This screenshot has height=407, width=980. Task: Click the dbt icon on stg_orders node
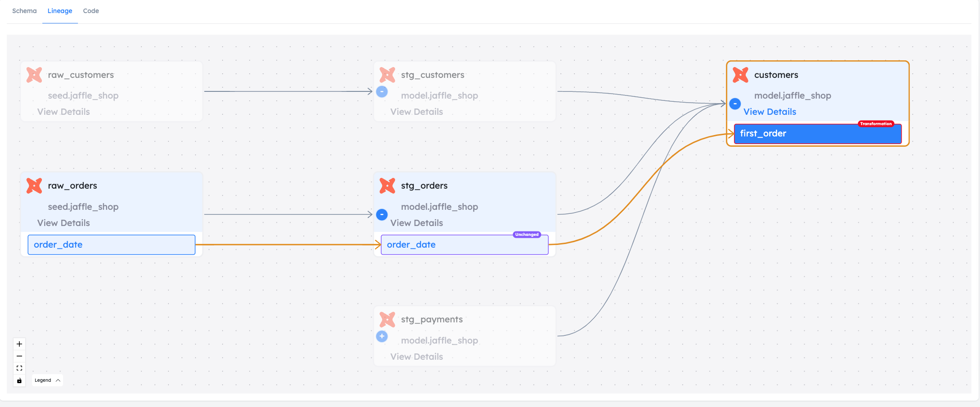pos(387,185)
